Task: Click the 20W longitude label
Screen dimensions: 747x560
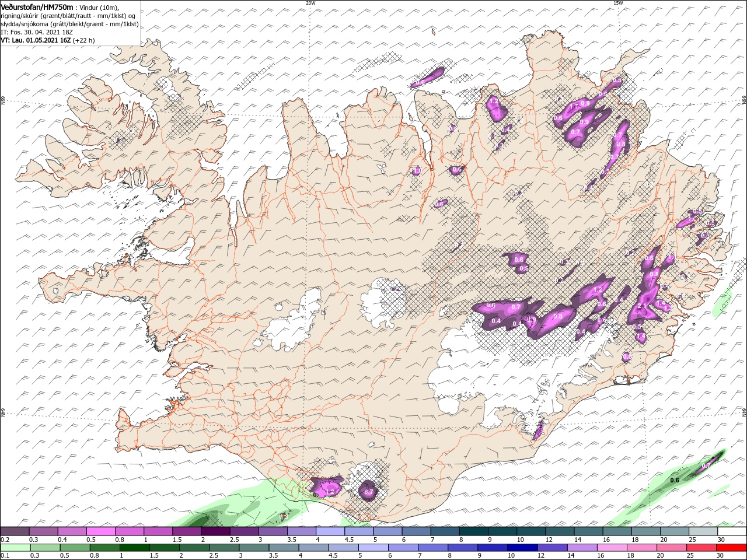Action: click(310, 3)
